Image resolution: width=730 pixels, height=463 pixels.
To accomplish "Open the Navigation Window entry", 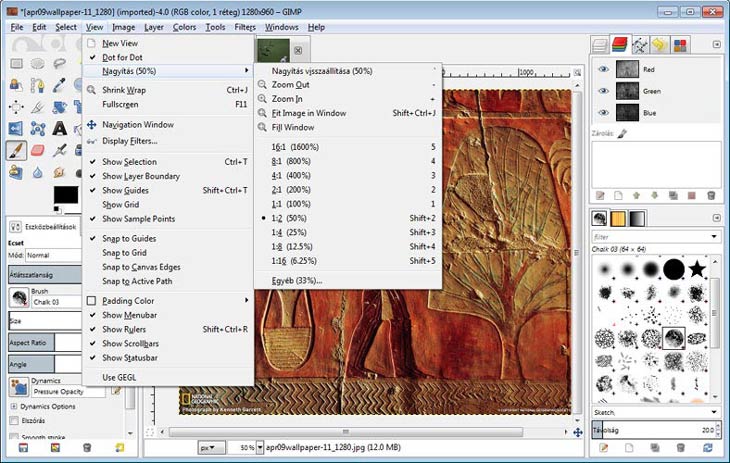I will click(137, 125).
